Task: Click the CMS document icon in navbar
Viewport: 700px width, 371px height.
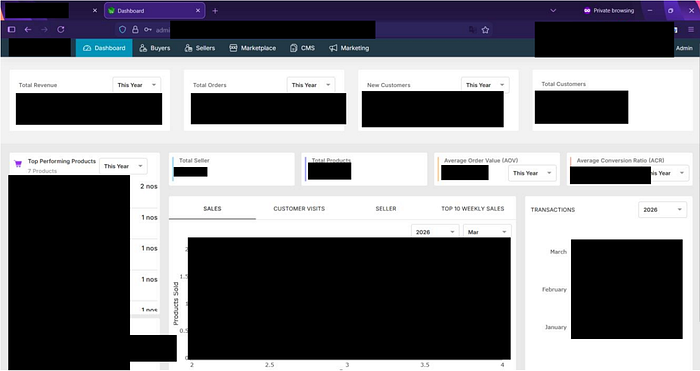Action: (293, 48)
